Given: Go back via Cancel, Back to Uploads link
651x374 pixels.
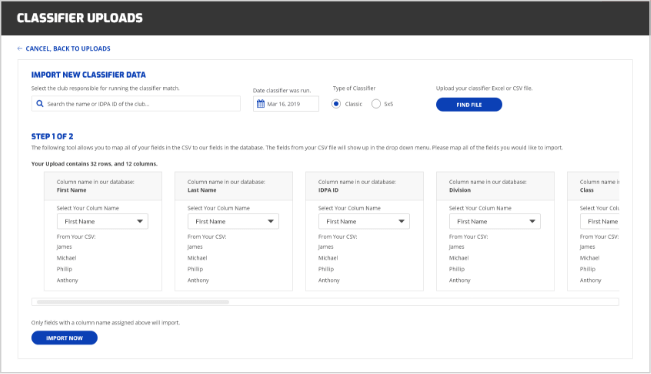Looking at the screenshot, I should (68, 49).
